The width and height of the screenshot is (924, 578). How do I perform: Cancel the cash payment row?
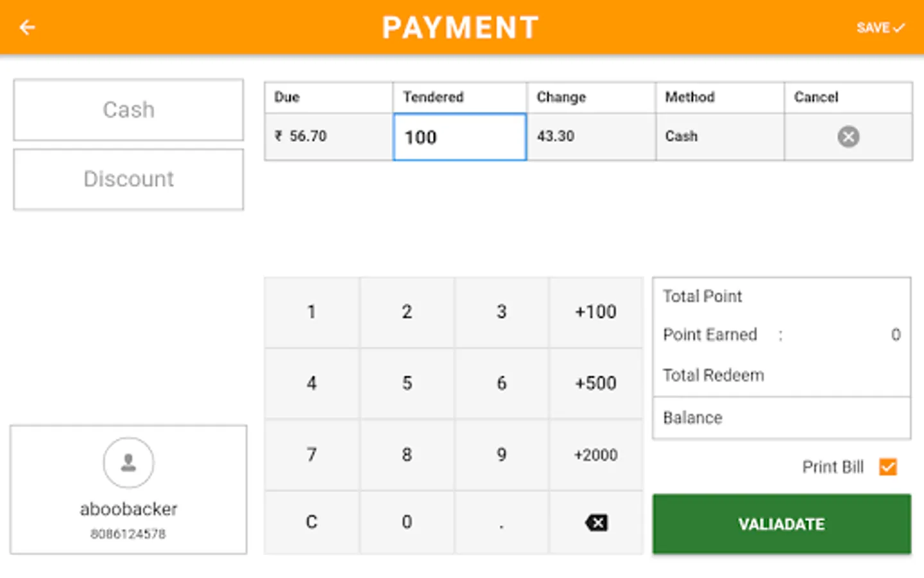pyautogui.click(x=848, y=136)
